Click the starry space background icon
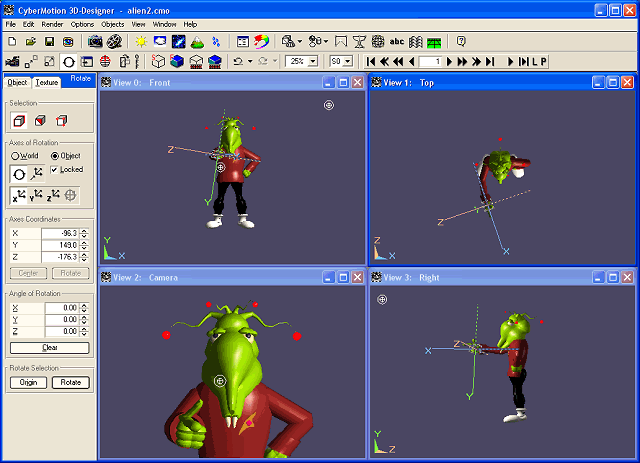 pyautogui.click(x=178, y=41)
